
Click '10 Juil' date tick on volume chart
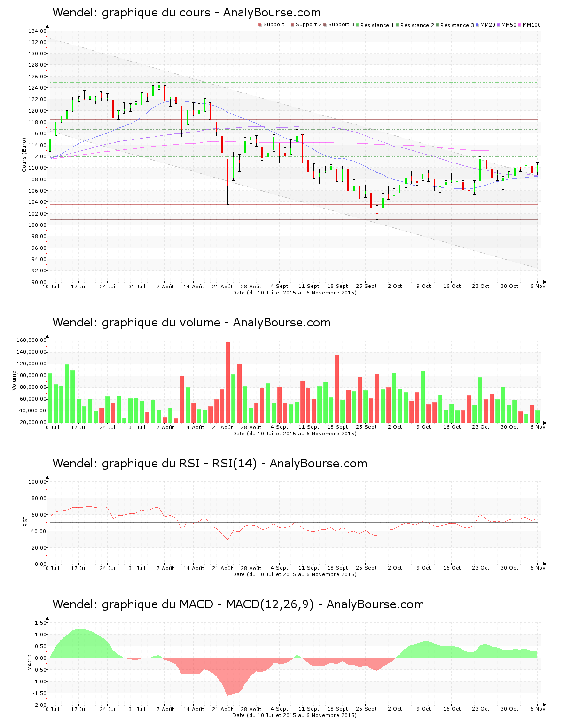(51, 427)
